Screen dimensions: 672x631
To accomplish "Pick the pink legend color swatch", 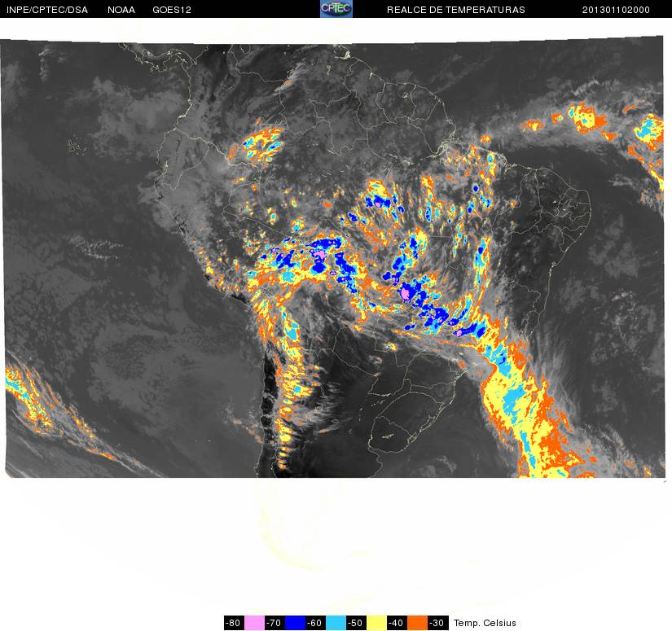I will click(x=254, y=623).
